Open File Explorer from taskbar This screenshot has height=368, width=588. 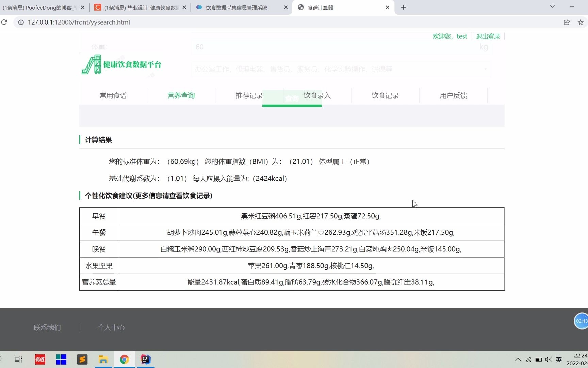click(103, 359)
